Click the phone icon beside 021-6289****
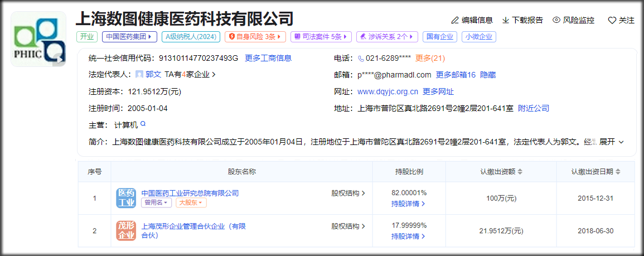The height and width of the screenshot is (256, 644). click(361, 59)
